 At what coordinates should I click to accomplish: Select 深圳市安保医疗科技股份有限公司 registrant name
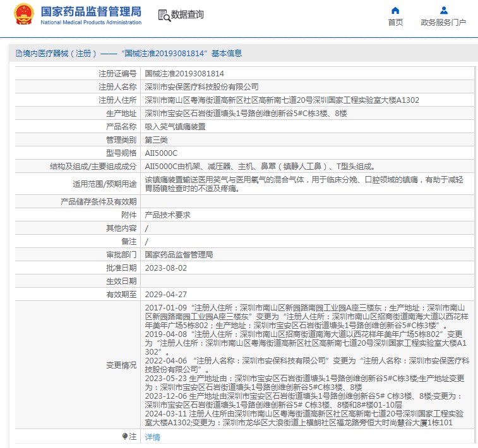click(202, 87)
